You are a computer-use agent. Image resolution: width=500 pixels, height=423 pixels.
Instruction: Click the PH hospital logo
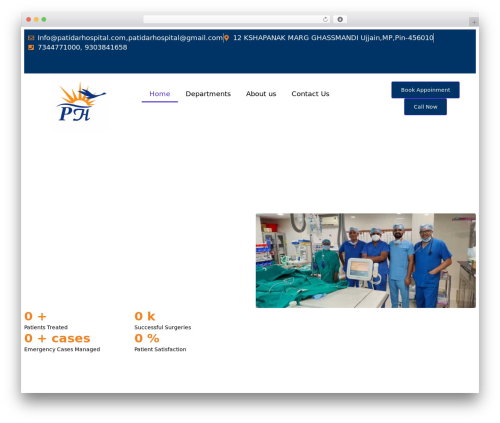80,102
